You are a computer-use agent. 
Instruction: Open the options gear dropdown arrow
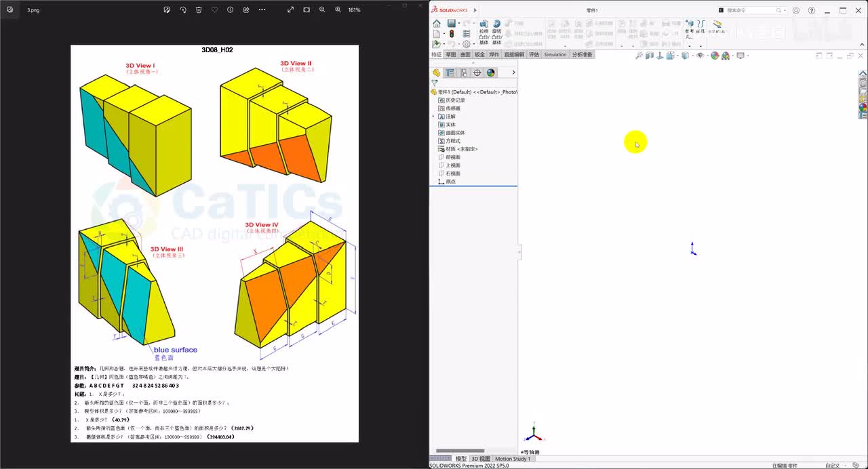click(475, 43)
